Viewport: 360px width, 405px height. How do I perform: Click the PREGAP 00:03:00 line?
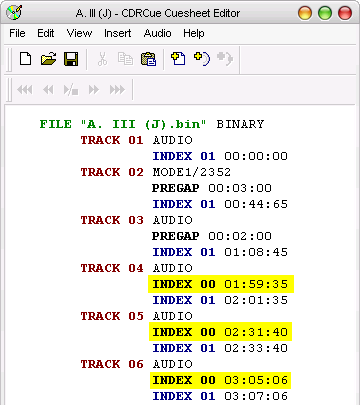(x=212, y=188)
